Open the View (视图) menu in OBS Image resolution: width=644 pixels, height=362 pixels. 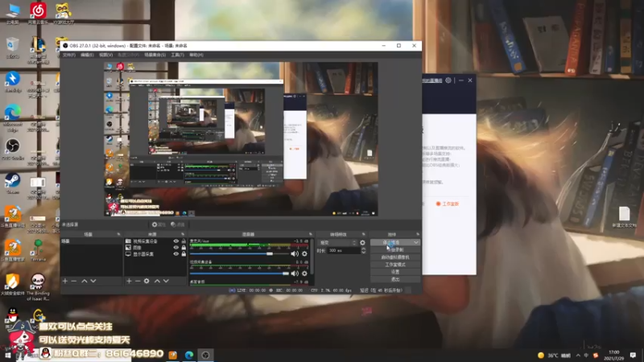click(105, 55)
